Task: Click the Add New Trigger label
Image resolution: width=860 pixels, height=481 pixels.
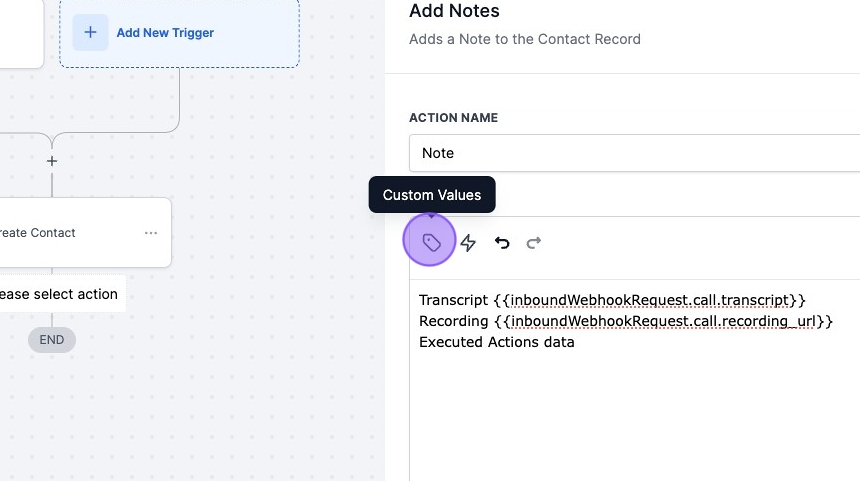Action: pos(165,33)
